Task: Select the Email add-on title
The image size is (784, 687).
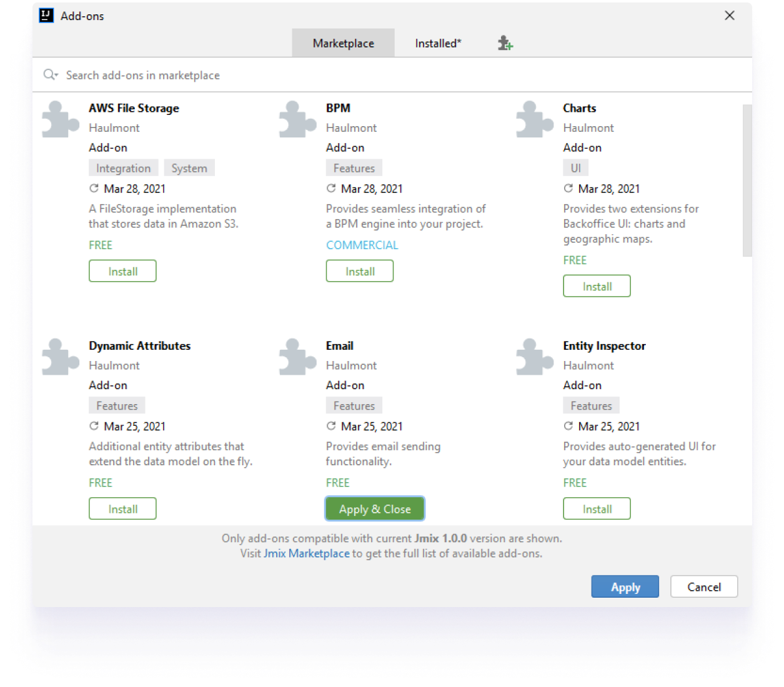Action: [340, 345]
